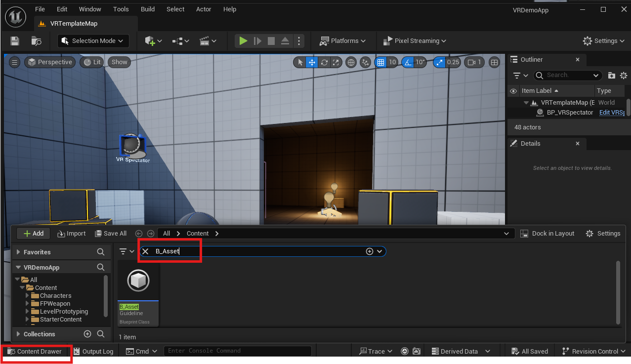
Task: Toggle rotation snapping angle icon
Action: pyautogui.click(x=408, y=62)
